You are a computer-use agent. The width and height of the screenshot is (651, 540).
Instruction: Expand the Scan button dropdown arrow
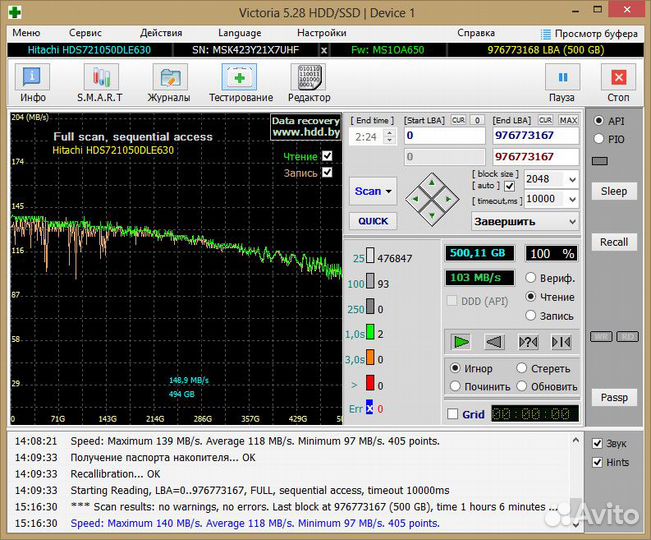click(389, 191)
